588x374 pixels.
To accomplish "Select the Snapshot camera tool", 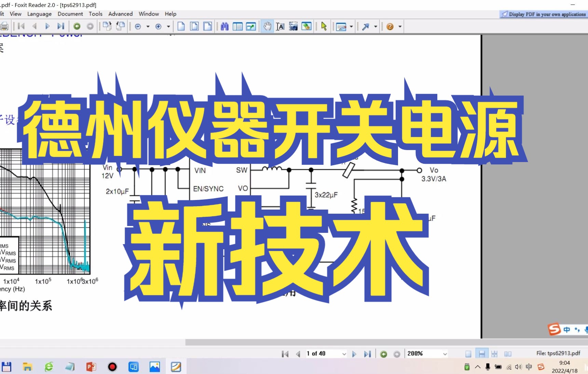I will [293, 26].
